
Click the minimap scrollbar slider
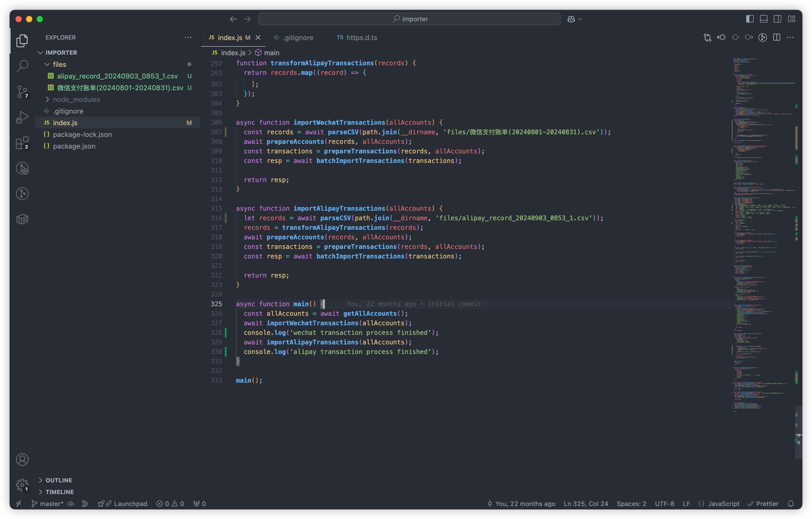coord(798,432)
